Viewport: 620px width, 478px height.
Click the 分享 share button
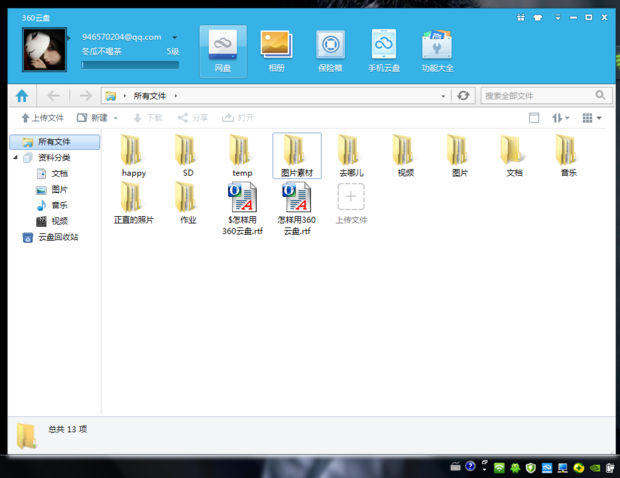click(193, 118)
